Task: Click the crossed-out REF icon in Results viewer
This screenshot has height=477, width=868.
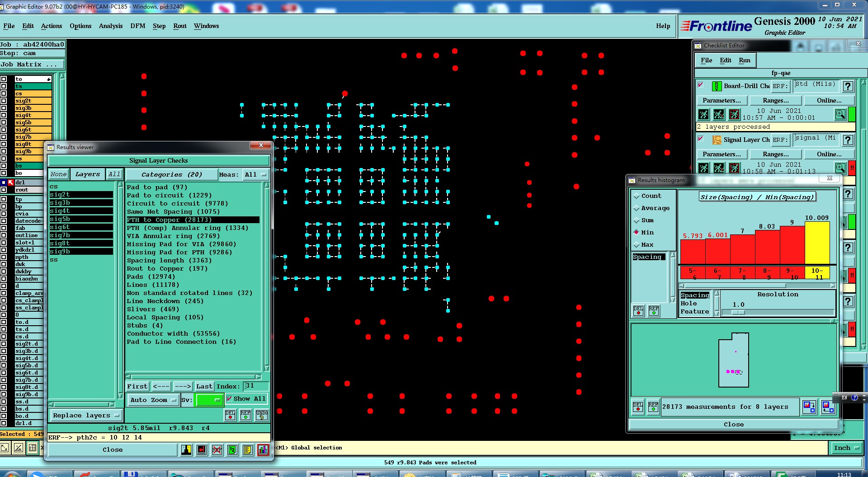Action: click(217, 449)
